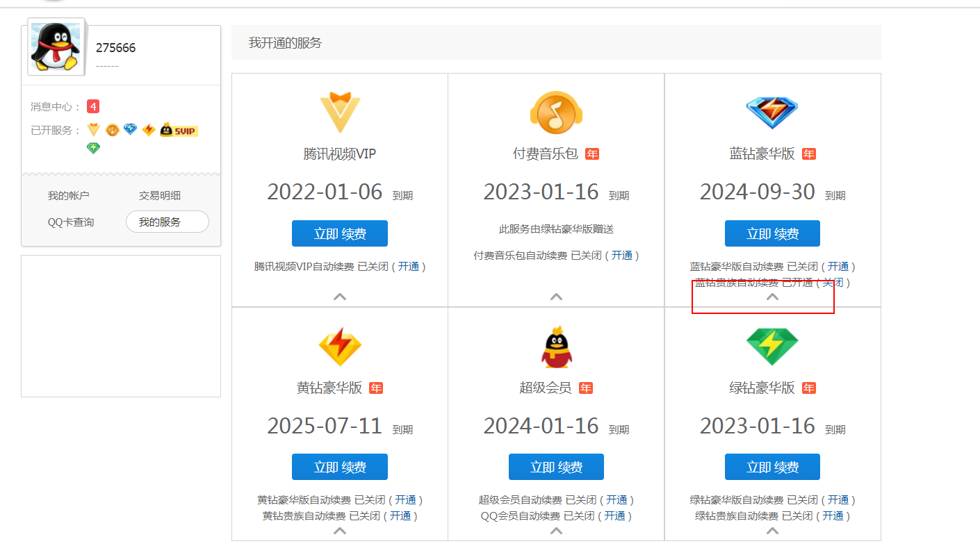Renew 绿钻豪华版 with 立即续费
The height and width of the screenshot is (546, 980).
[x=772, y=467]
